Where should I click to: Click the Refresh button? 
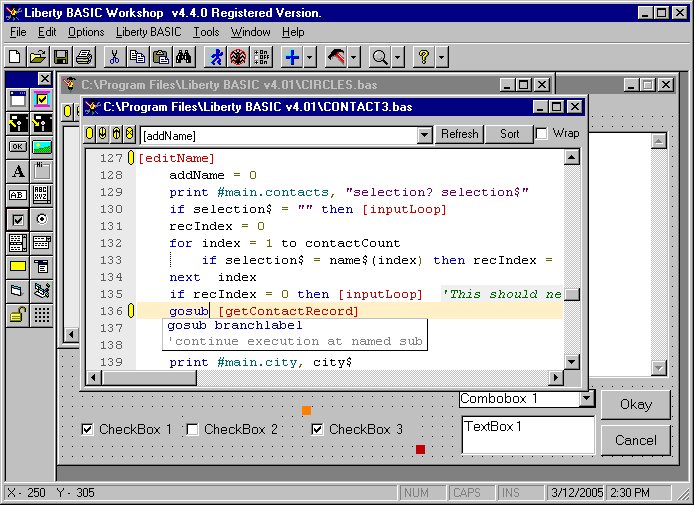[459, 134]
